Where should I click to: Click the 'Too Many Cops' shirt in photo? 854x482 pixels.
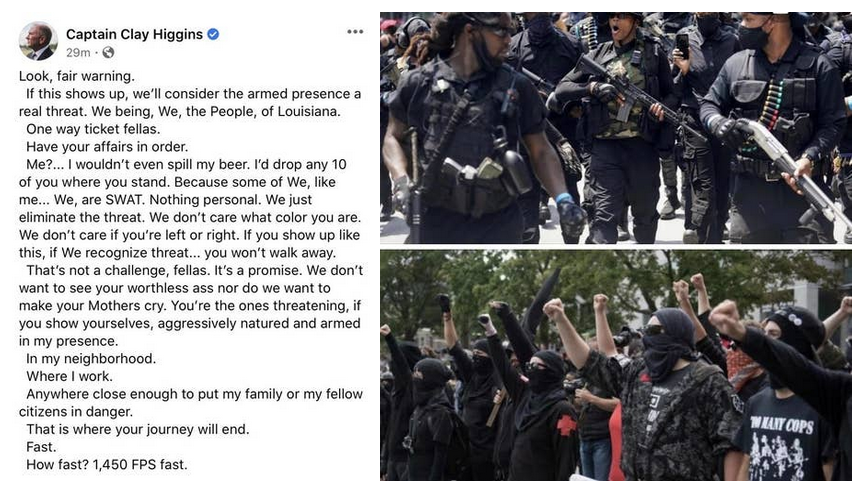[782, 435]
